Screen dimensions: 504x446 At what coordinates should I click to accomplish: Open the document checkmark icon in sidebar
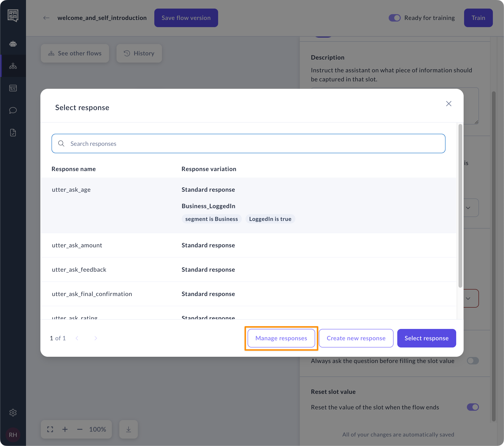[x=13, y=133]
